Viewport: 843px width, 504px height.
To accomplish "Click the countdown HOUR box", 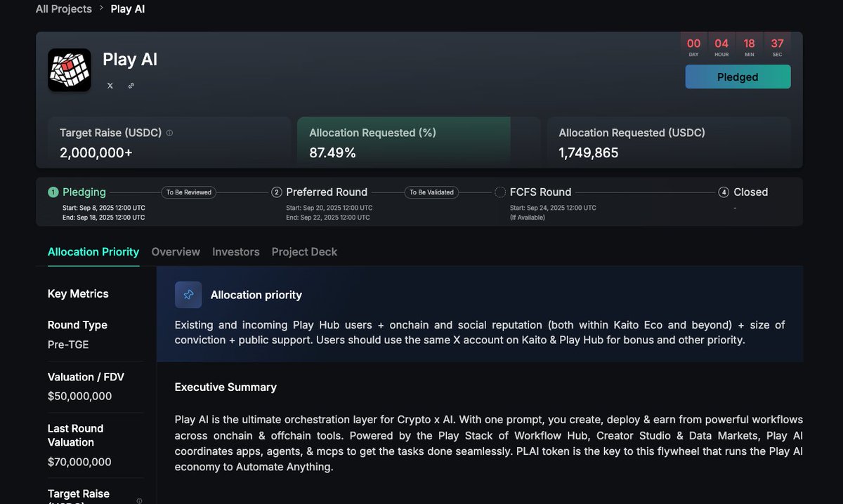I will [721, 46].
